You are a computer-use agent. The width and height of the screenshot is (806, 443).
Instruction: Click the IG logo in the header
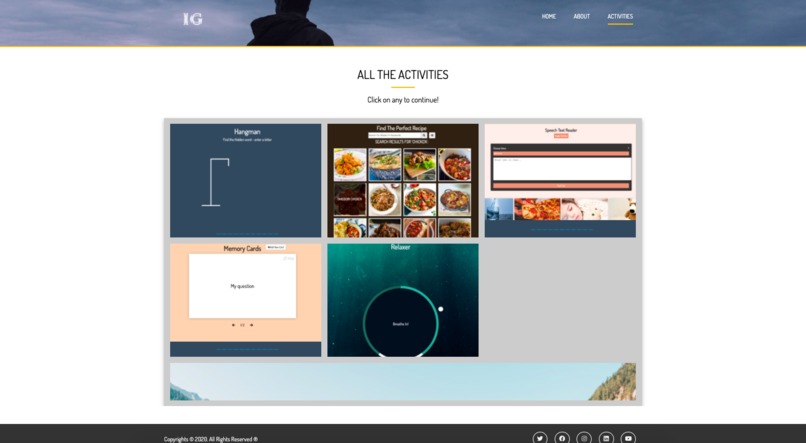[193, 19]
